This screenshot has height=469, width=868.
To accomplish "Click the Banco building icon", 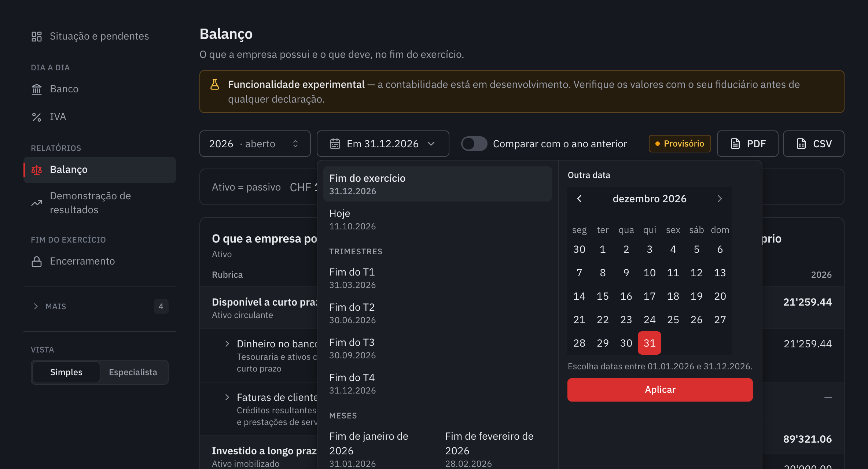I will 37,89.
